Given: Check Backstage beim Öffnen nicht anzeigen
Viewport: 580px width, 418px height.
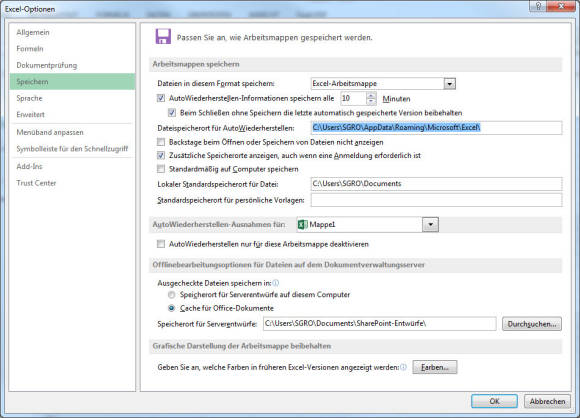Looking at the screenshot, I should coord(161,142).
